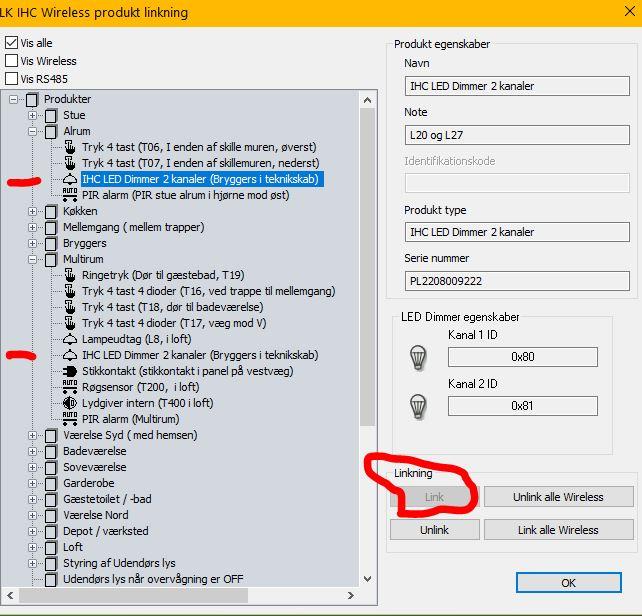This screenshot has width=642, height=616.
Task: Collapse the Multirum node
Action: click(x=32, y=259)
